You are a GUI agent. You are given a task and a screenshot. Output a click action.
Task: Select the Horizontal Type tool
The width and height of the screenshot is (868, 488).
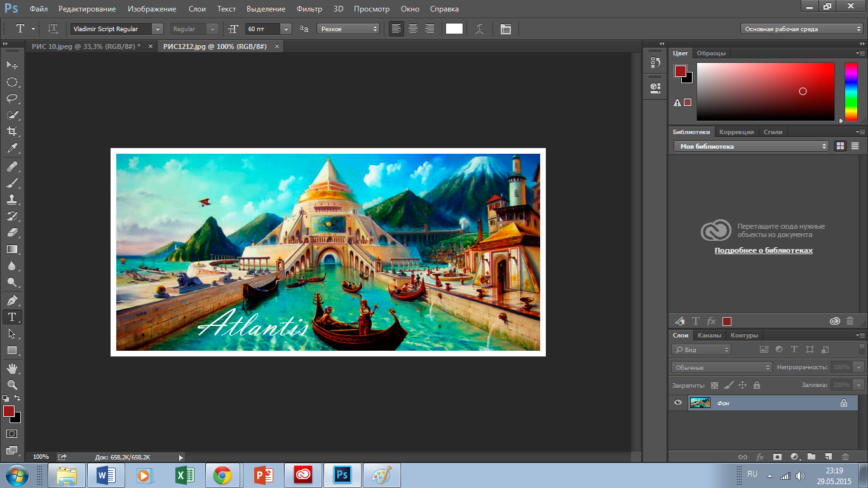[12, 316]
